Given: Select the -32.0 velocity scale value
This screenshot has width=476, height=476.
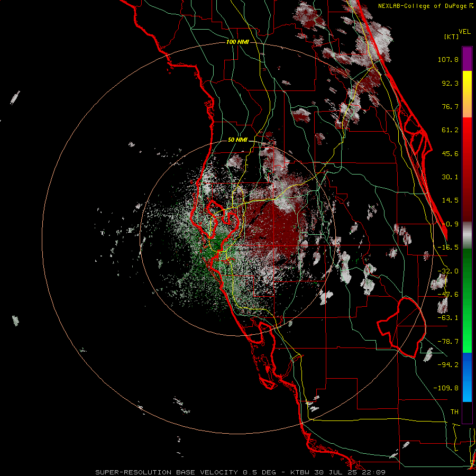Looking at the screenshot, I should point(448,271).
